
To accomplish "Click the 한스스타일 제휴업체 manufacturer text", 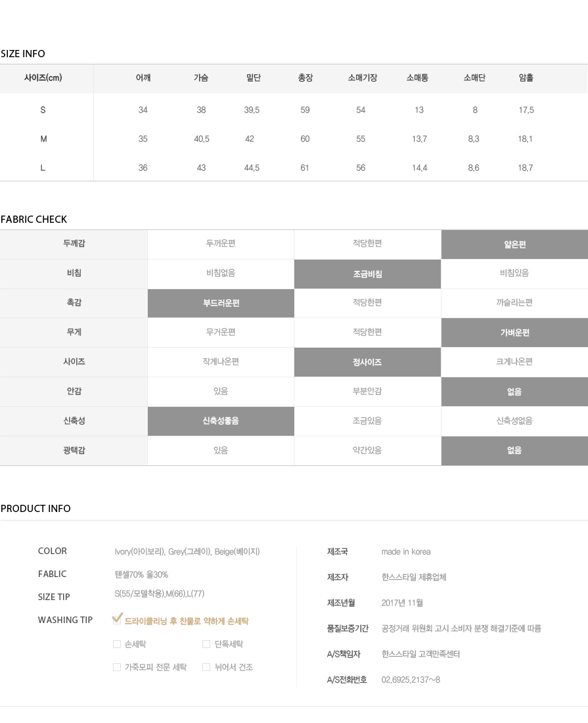I will point(414,577).
